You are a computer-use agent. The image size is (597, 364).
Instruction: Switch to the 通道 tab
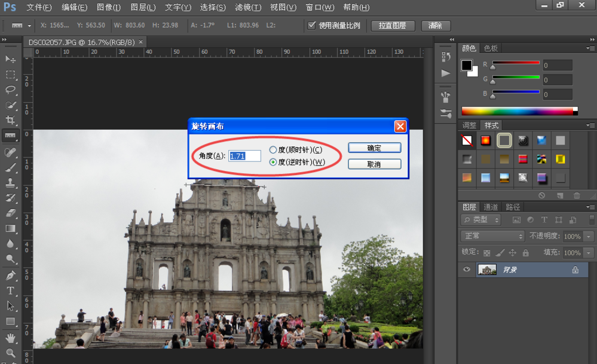click(x=491, y=207)
